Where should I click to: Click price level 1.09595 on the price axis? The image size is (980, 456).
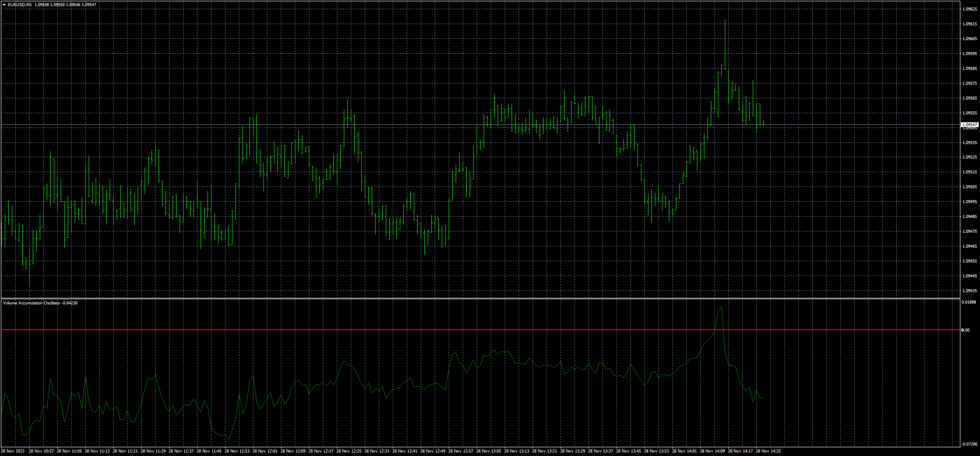click(970, 53)
